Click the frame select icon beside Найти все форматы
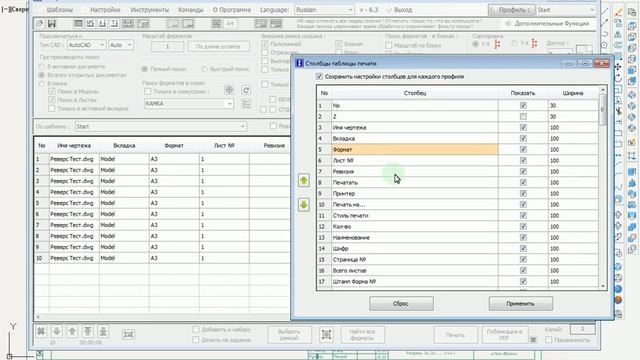This screenshot has height=360, width=640. pyautogui.click(x=326, y=334)
